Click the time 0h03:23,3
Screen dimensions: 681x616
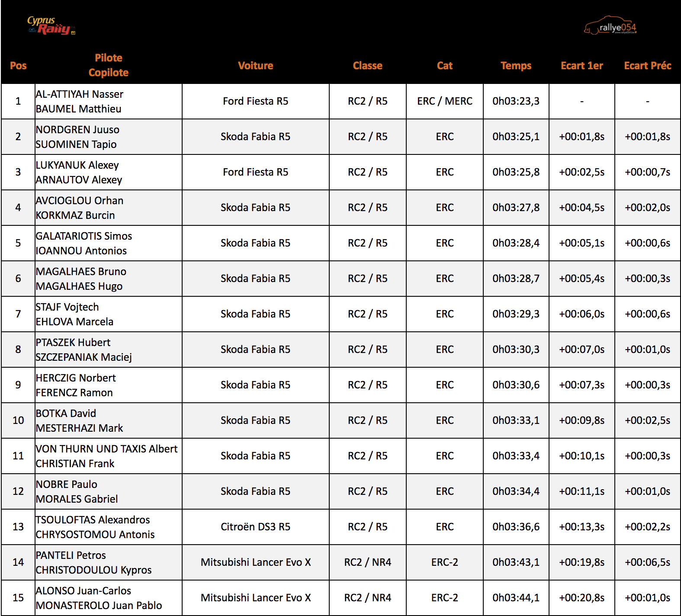(516, 101)
